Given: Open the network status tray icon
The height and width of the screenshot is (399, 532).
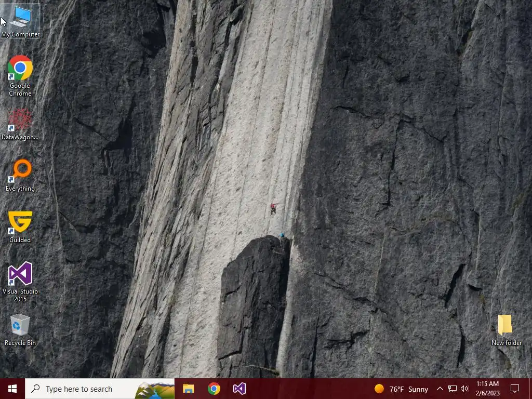Looking at the screenshot, I should point(452,389).
